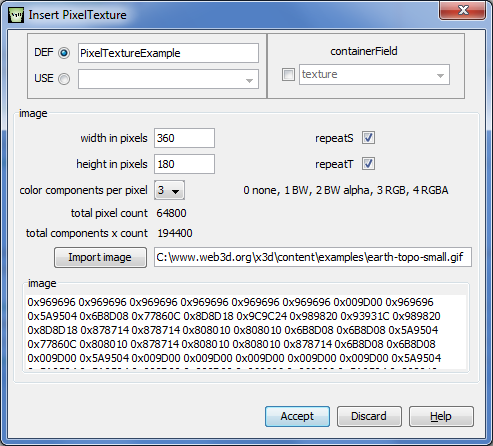Viewport: 493px width, 446px height.
Task: Click the Insert PixelTexture title bar icon
Action: 16,15
